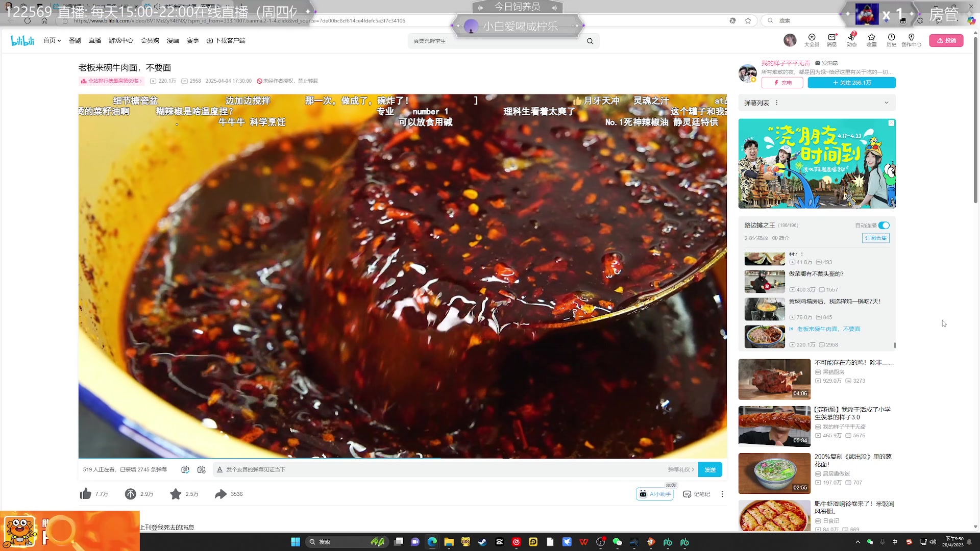Click the playlist panel scrollbar
980x551 pixels.
pyautogui.click(x=895, y=345)
